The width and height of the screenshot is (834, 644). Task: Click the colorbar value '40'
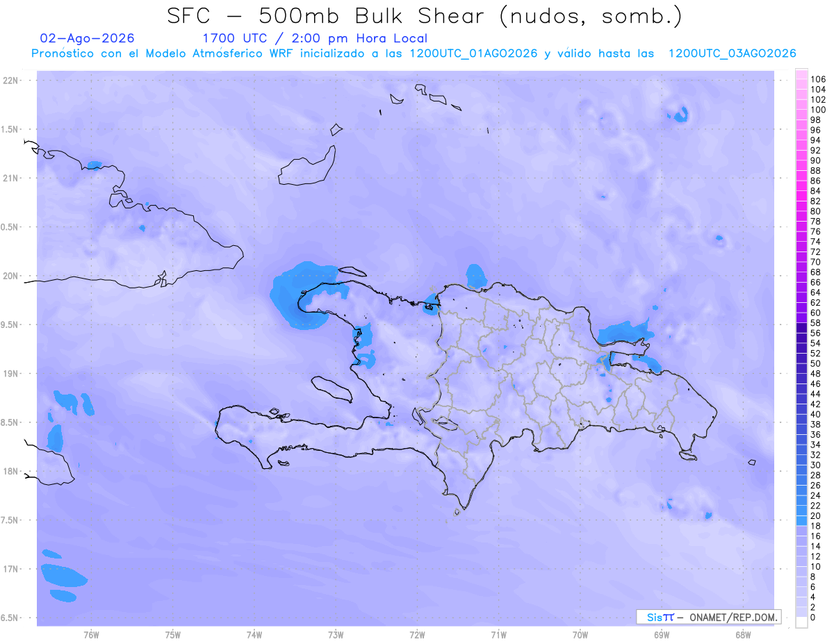coord(816,414)
